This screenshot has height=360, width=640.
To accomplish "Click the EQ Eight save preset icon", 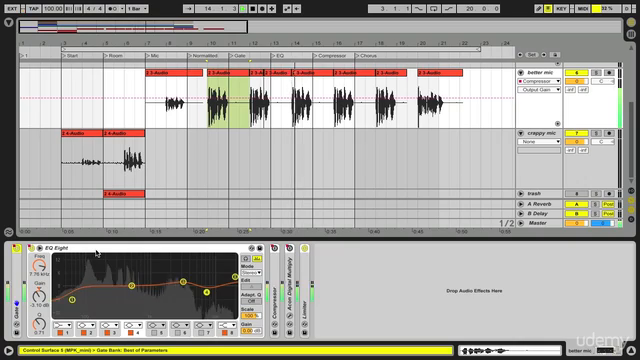I will click(260, 248).
